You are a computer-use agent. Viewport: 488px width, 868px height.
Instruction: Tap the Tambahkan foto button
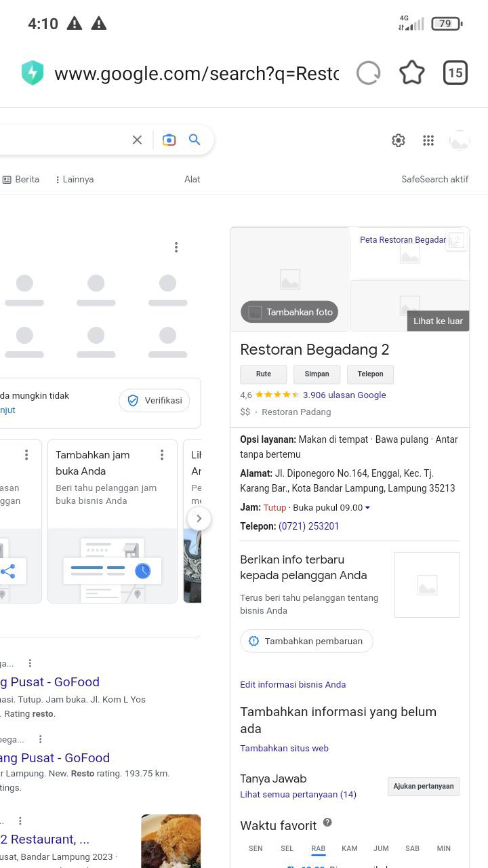point(289,312)
